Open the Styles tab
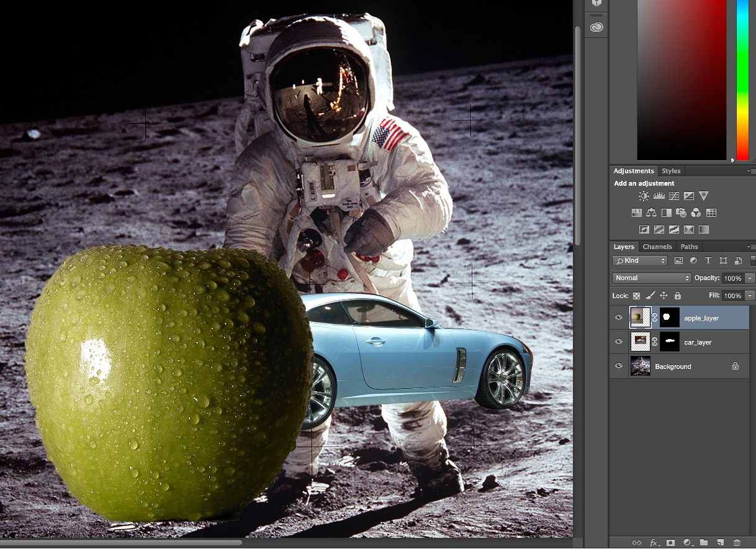This screenshot has height=549, width=756. (x=671, y=171)
